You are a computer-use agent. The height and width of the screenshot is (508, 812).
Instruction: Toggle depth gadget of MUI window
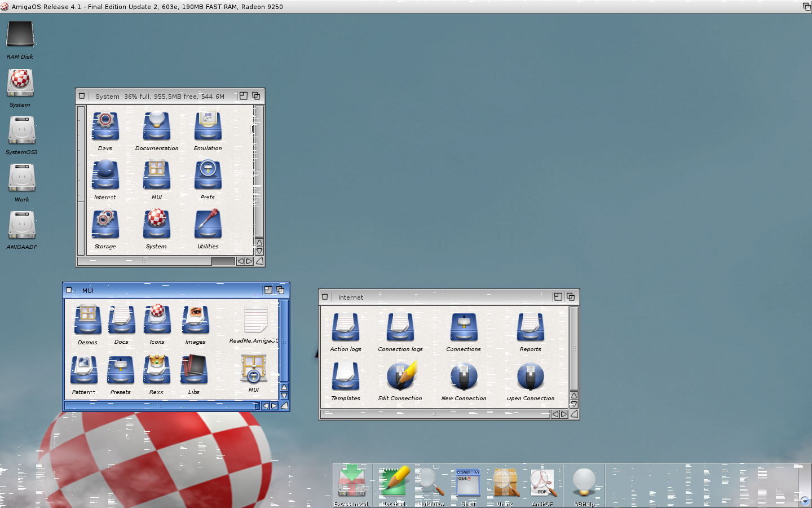[x=280, y=290]
